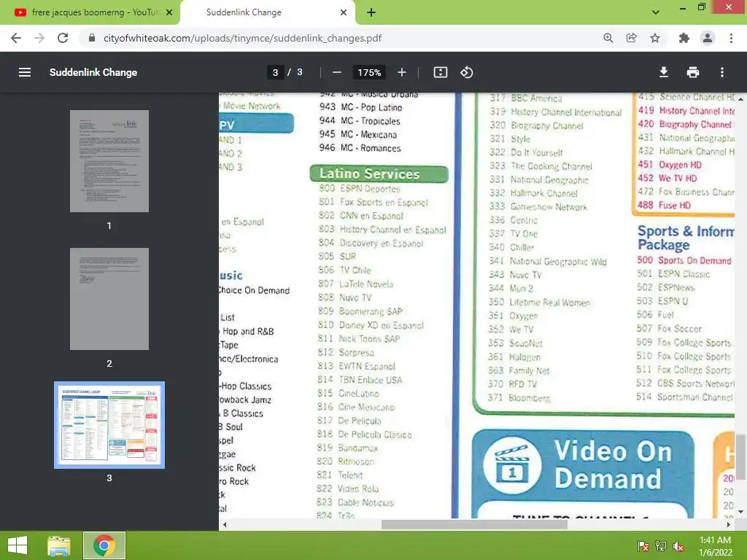Screen dimensions: 747x560
Task: Open the browser zoom magnifier icon
Action: (x=608, y=38)
